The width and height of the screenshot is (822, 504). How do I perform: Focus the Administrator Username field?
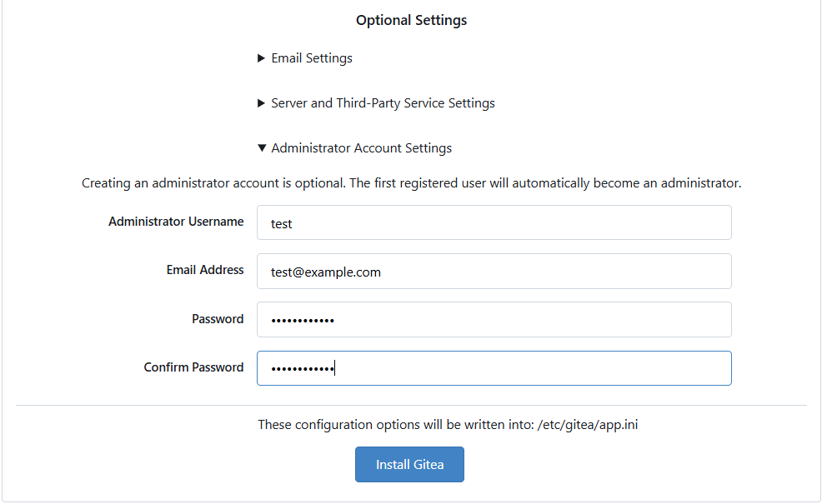(x=494, y=222)
